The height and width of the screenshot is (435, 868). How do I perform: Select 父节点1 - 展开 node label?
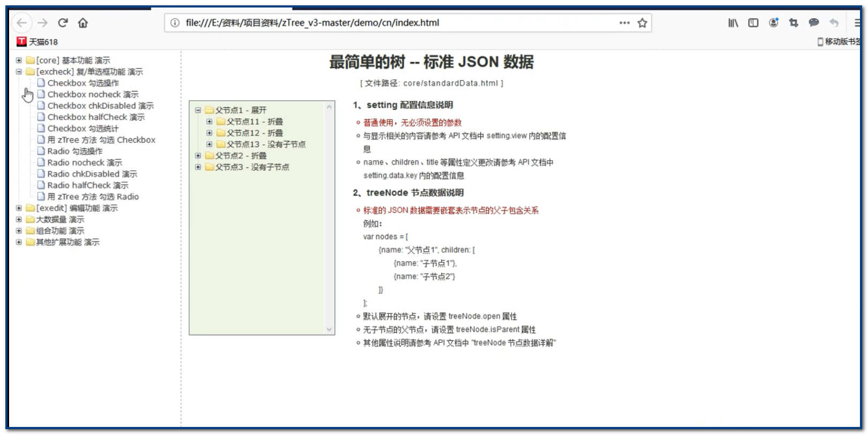(240, 110)
